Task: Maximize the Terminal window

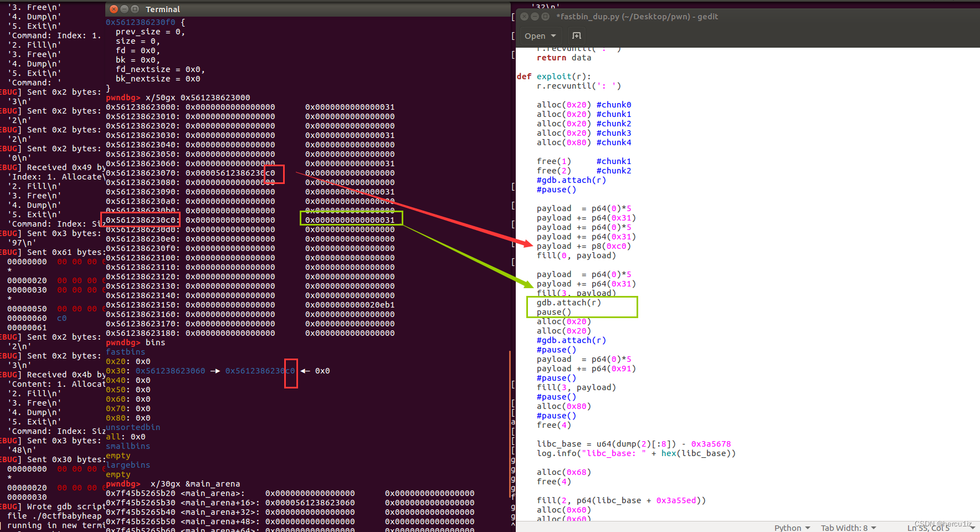Action: pyautogui.click(x=135, y=9)
